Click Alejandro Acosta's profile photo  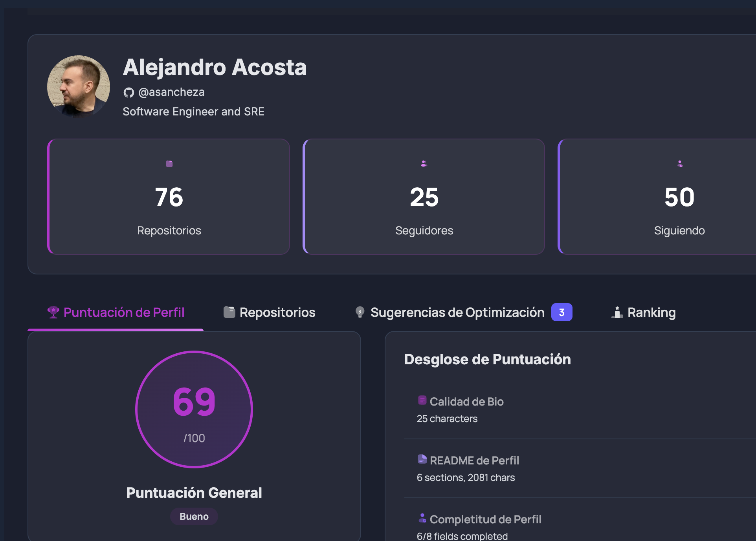point(79,86)
